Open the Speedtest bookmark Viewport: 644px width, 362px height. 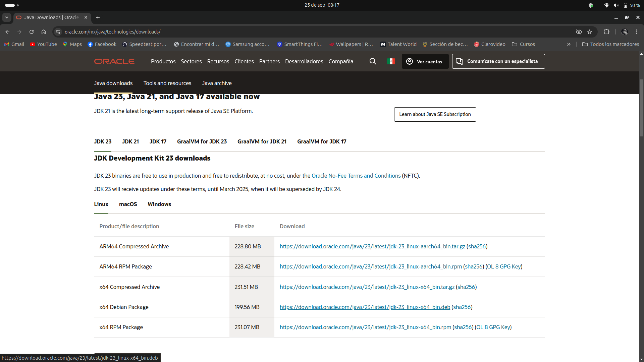click(144, 44)
